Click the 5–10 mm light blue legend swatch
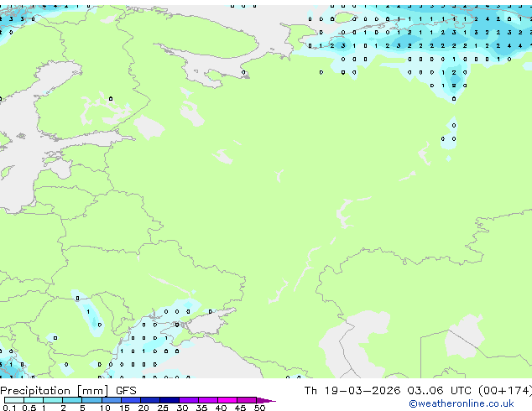 click(91, 400)
